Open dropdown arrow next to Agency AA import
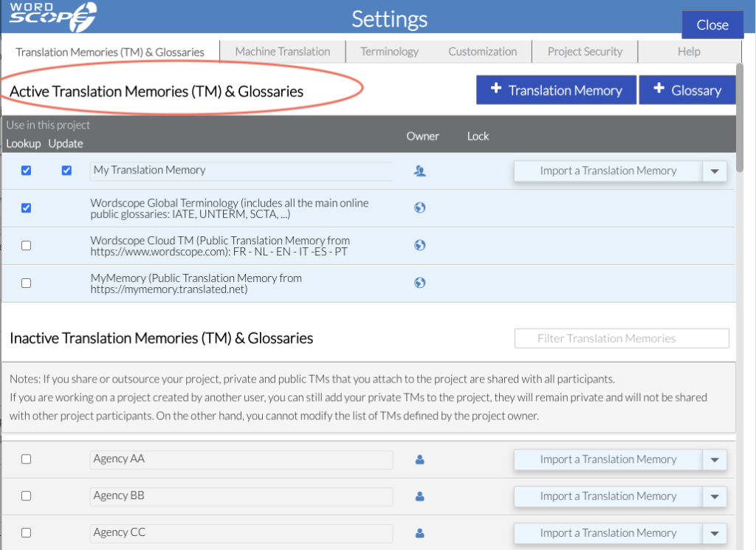This screenshot has width=756, height=550. (714, 460)
